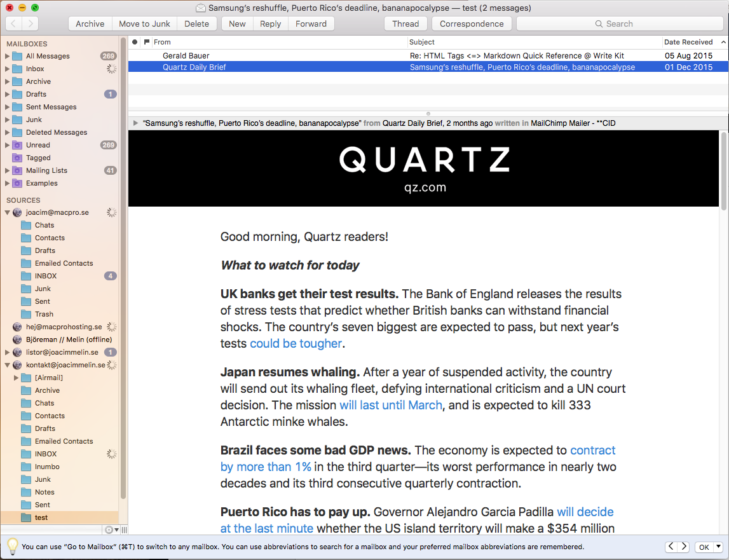Image resolution: width=729 pixels, height=560 pixels.
Task: Click the All Messages folder icon
Action: [x=17, y=56]
